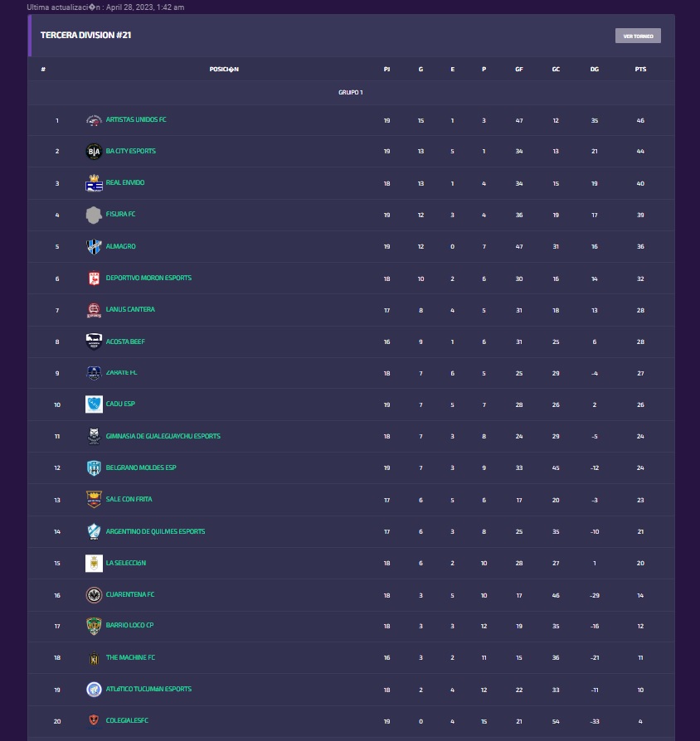This screenshot has height=741, width=700.
Task: Open the Cadu Esp team link
Action: pos(120,404)
